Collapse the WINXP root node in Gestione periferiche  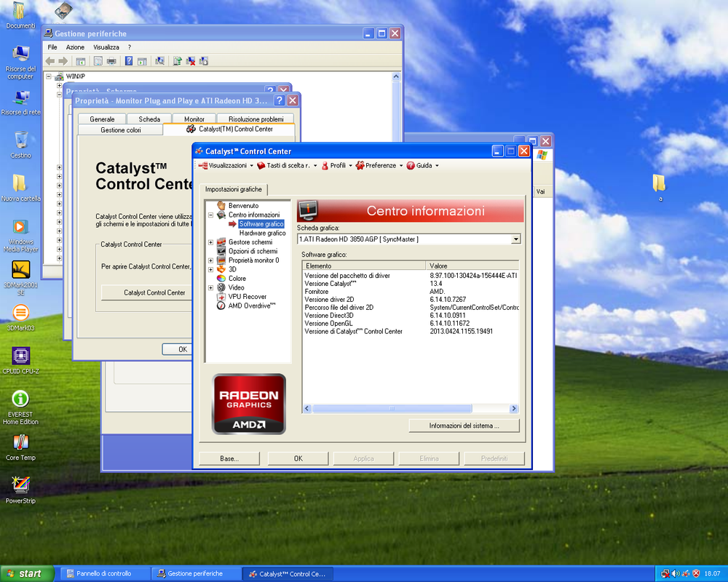tap(49, 76)
